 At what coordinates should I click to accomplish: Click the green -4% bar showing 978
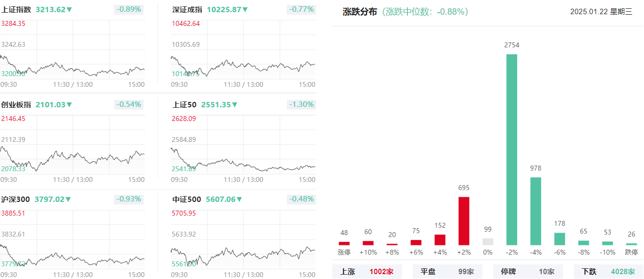click(536, 211)
